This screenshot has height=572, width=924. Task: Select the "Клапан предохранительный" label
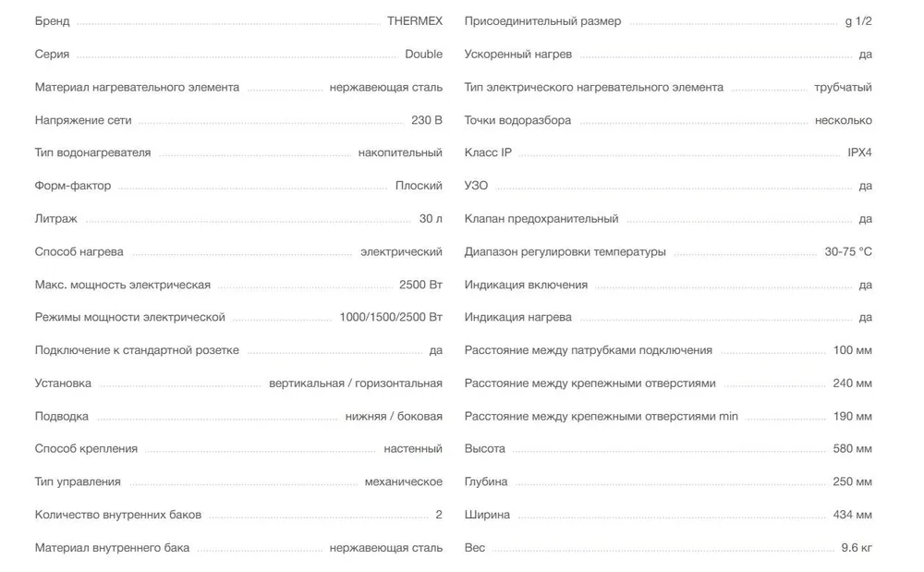[541, 219]
